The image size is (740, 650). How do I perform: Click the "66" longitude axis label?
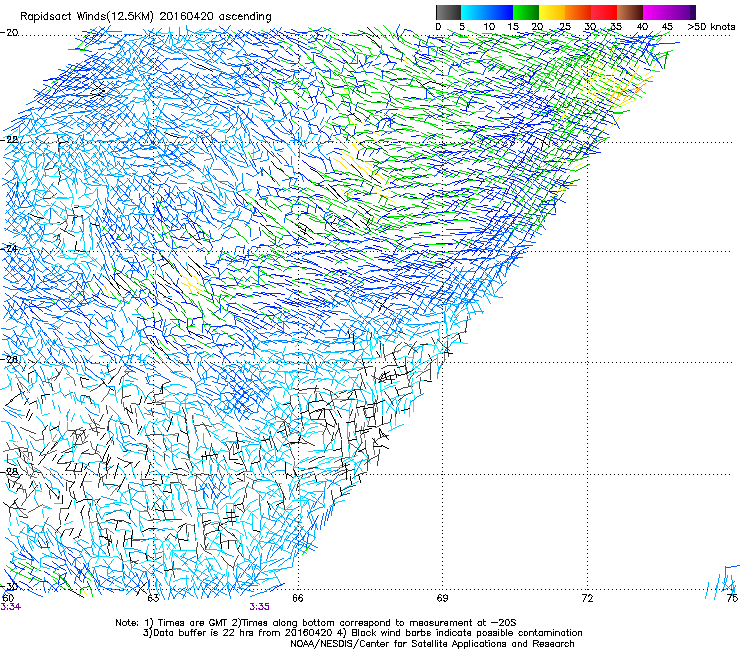tap(297, 598)
